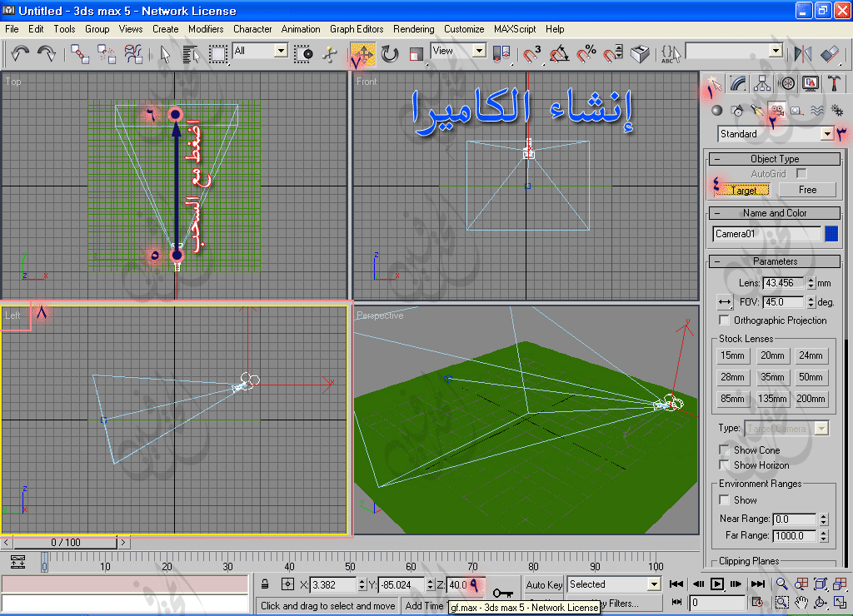
Task: Collapse the Object Type rollout
Action: click(x=775, y=159)
